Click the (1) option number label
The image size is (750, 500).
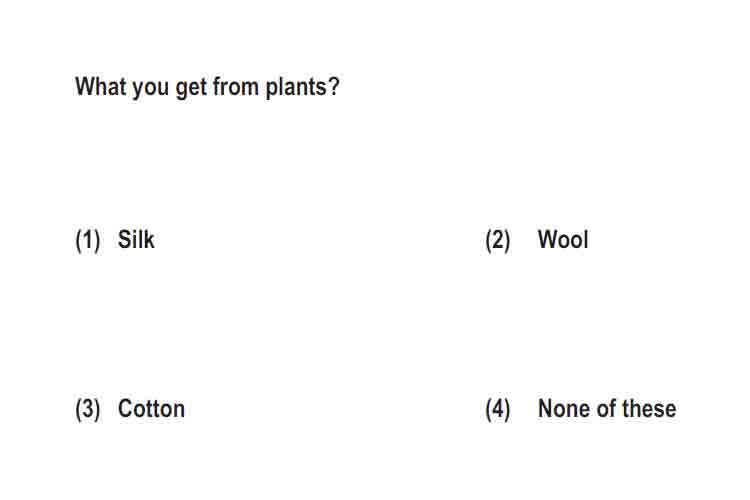click(x=88, y=240)
